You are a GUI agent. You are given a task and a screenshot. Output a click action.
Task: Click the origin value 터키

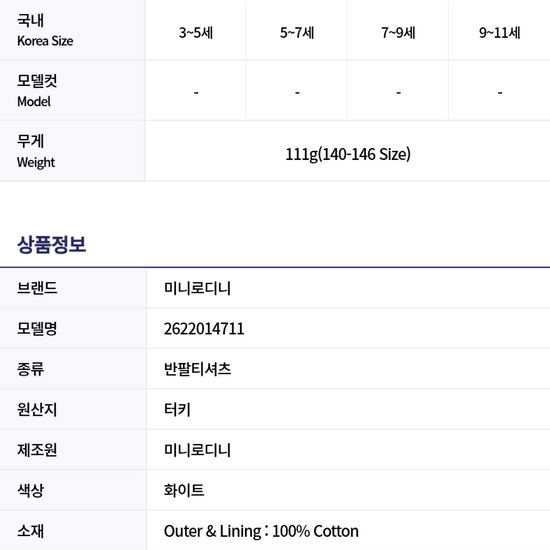coord(177,409)
